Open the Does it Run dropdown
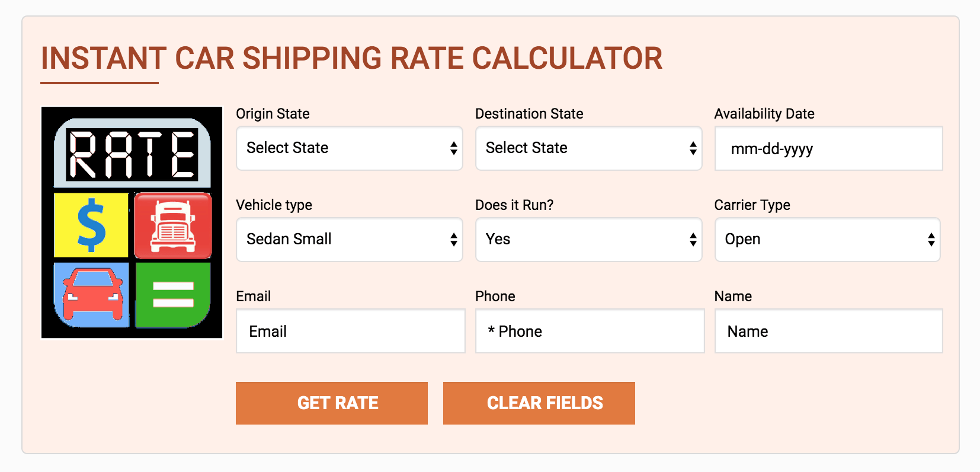980x472 pixels. (x=589, y=240)
